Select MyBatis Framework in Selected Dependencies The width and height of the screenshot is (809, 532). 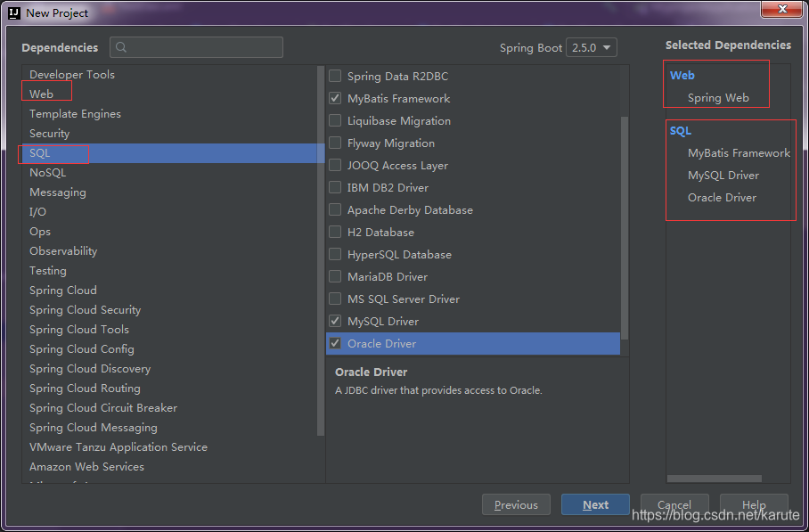739,152
